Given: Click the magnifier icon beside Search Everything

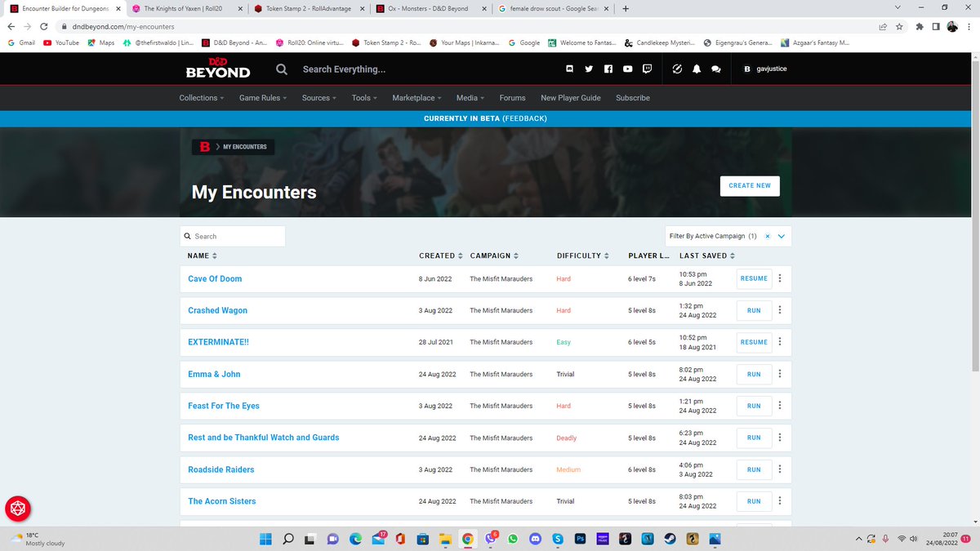Looking at the screenshot, I should point(282,69).
